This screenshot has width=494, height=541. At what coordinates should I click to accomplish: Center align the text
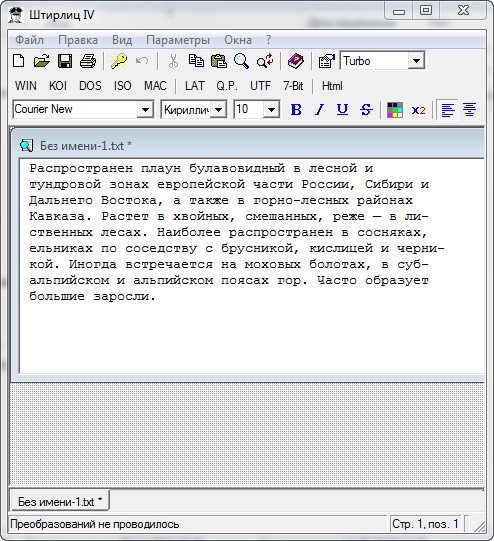coord(470,110)
